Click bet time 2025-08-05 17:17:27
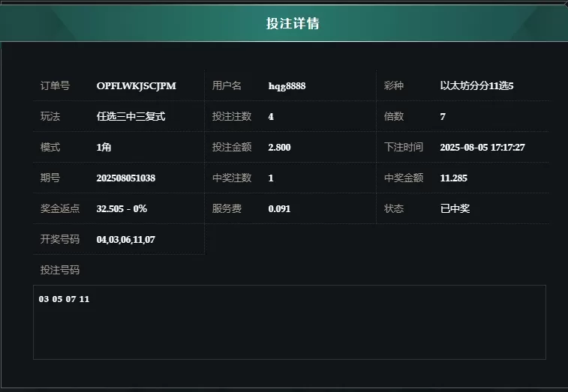Image resolution: width=568 pixels, height=392 pixels. click(482, 148)
